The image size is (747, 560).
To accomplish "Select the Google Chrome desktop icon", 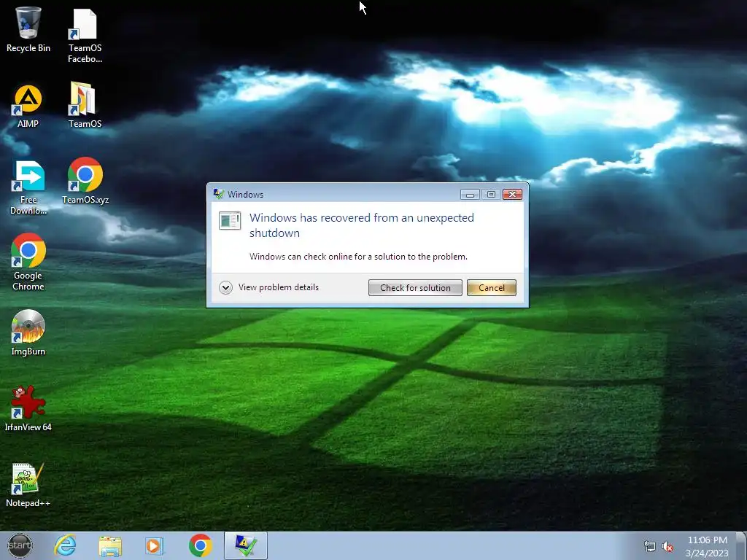I will 28,262.
